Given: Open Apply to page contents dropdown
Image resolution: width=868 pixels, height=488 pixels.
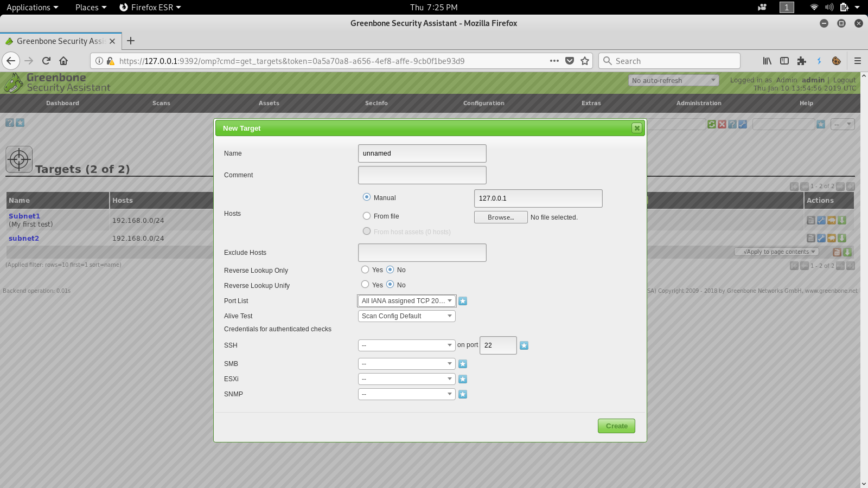Looking at the screenshot, I should 776,252.
